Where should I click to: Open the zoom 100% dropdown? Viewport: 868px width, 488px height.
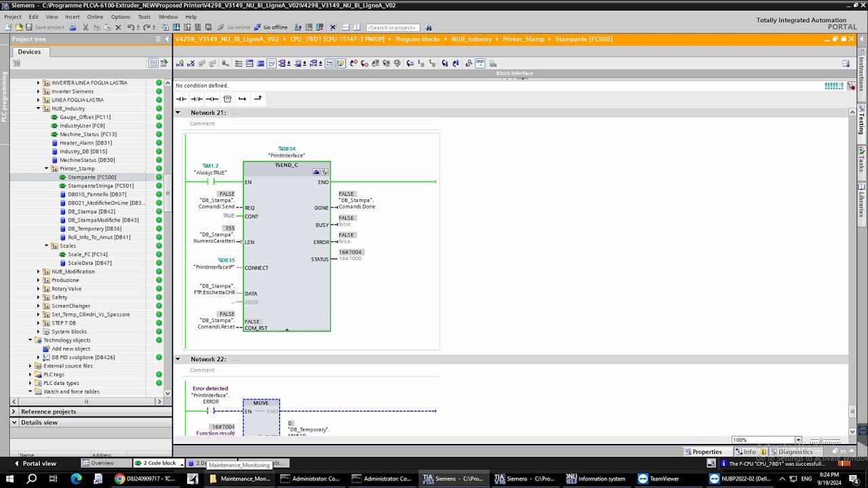click(798, 441)
